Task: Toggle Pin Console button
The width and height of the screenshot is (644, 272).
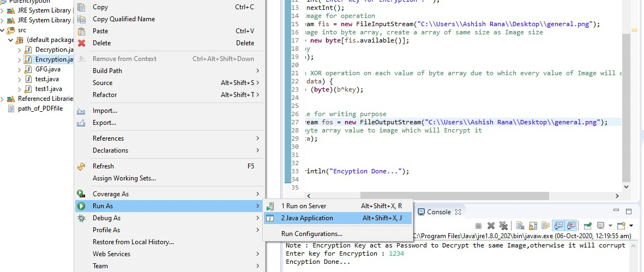Action: (588, 226)
